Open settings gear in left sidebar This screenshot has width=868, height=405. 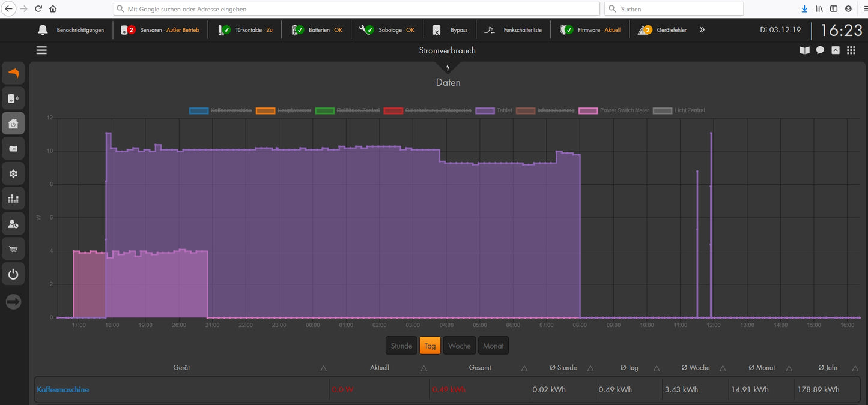pyautogui.click(x=13, y=174)
